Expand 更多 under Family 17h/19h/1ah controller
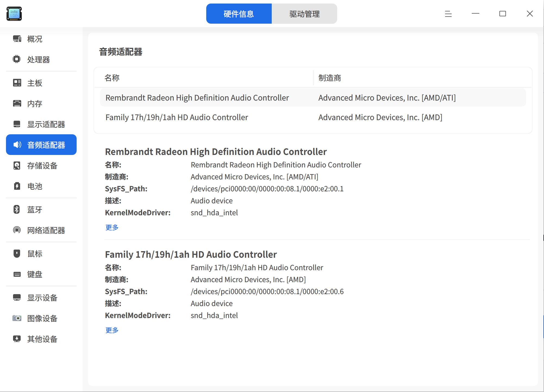The image size is (544, 392). pyautogui.click(x=112, y=330)
